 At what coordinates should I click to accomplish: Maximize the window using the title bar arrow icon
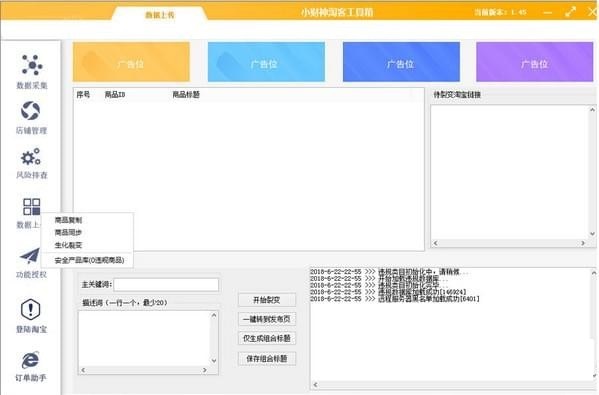click(570, 12)
